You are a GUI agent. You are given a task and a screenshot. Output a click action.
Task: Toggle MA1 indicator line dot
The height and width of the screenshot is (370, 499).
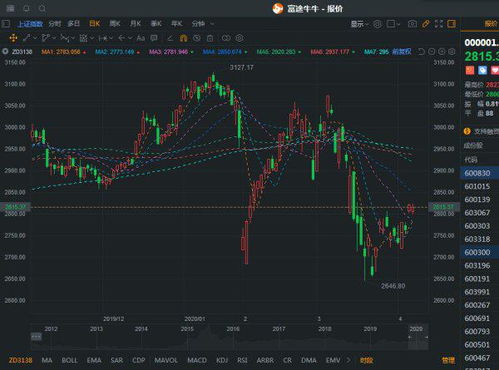85,52
